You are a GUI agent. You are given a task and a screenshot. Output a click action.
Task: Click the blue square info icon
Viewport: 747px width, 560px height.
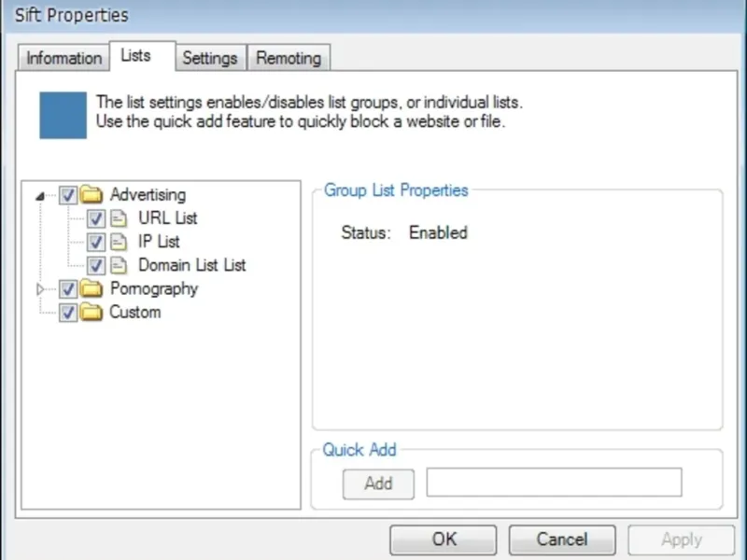coord(63,114)
